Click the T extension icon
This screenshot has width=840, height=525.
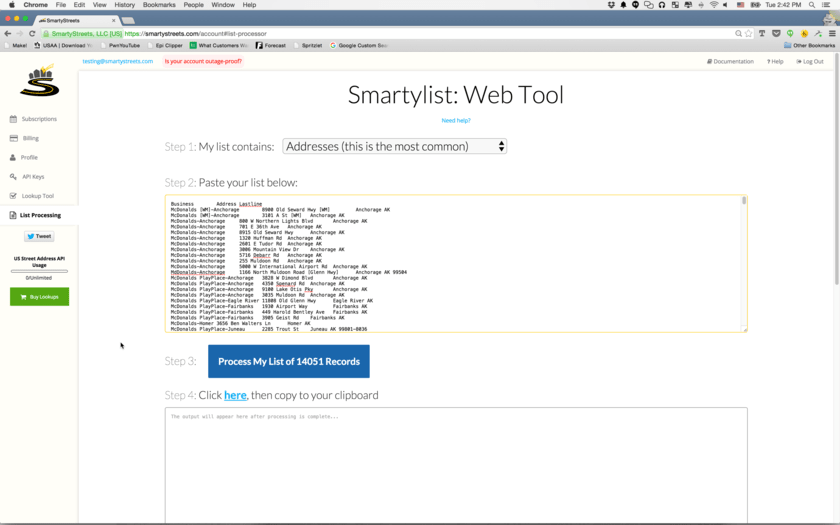[762, 33]
